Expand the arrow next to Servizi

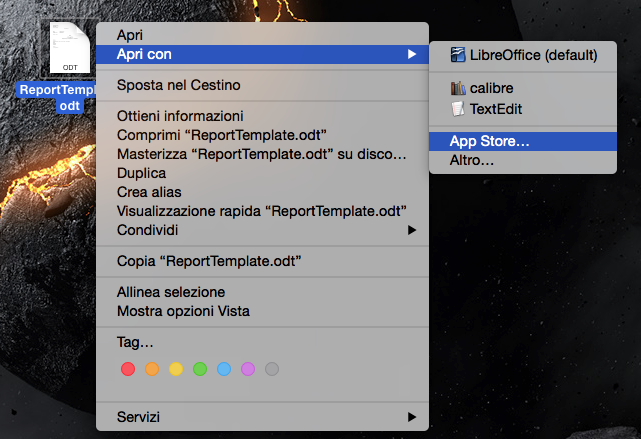pos(412,417)
